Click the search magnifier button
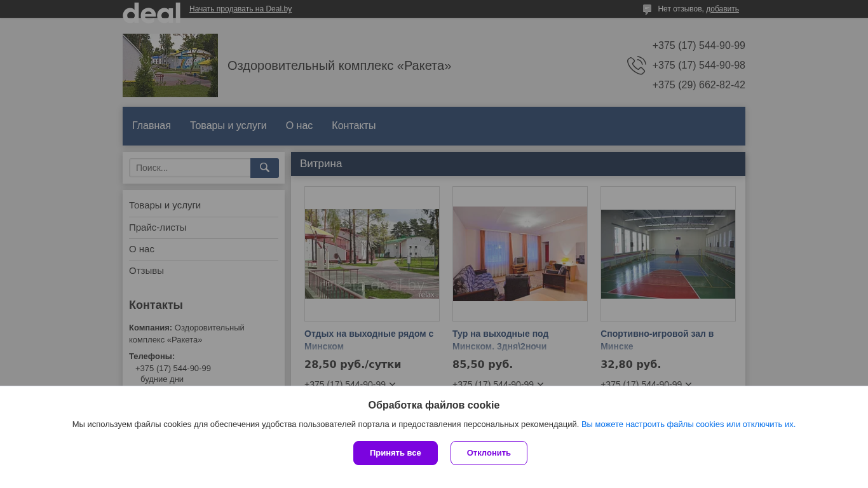The image size is (868, 488). tap(264, 168)
